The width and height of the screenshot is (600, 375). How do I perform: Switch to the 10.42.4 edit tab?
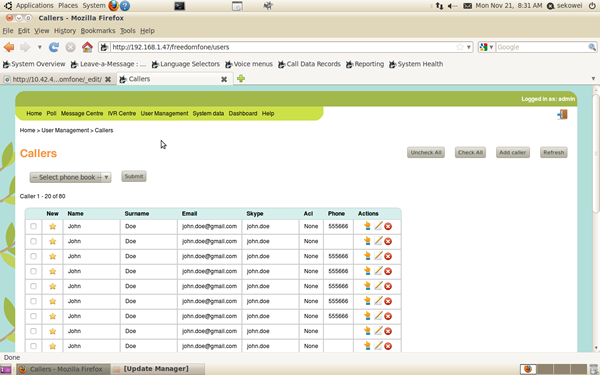click(x=57, y=79)
